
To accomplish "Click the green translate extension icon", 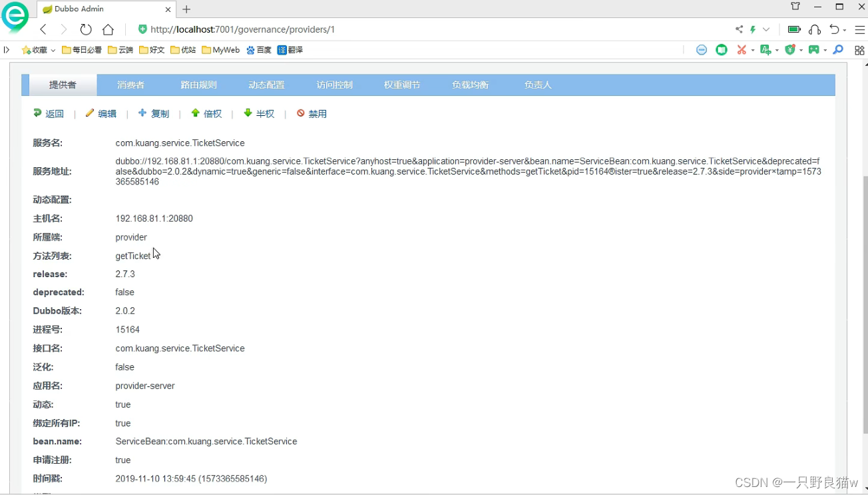I will pyautogui.click(x=765, y=50).
